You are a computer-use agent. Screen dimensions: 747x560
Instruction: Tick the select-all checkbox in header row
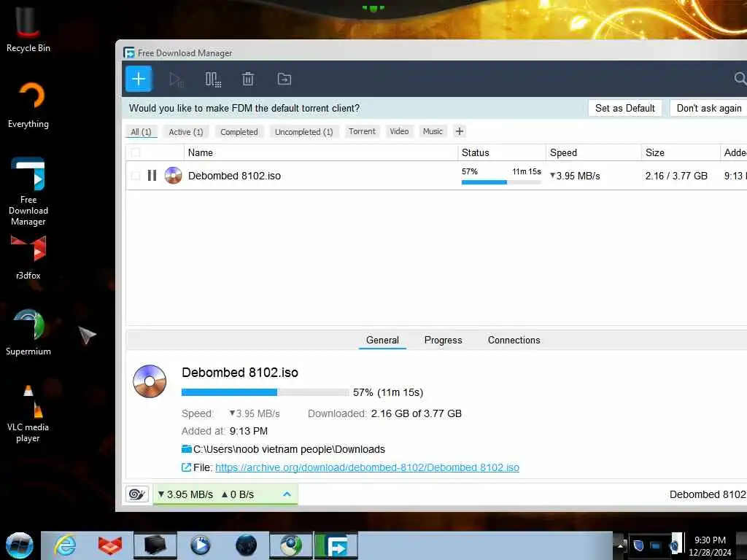[x=136, y=153]
